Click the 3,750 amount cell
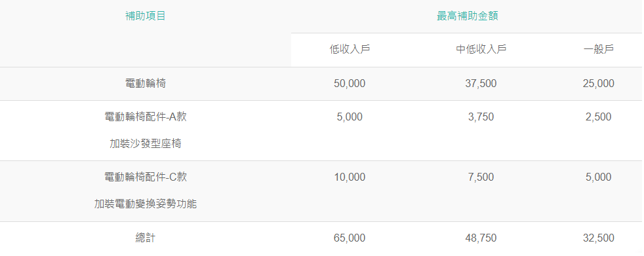Viewport: 644px width, 256px height. click(481, 117)
